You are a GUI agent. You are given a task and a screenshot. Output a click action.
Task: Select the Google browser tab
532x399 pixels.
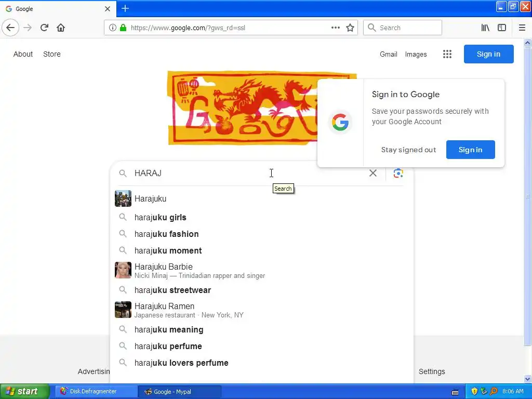click(x=58, y=9)
